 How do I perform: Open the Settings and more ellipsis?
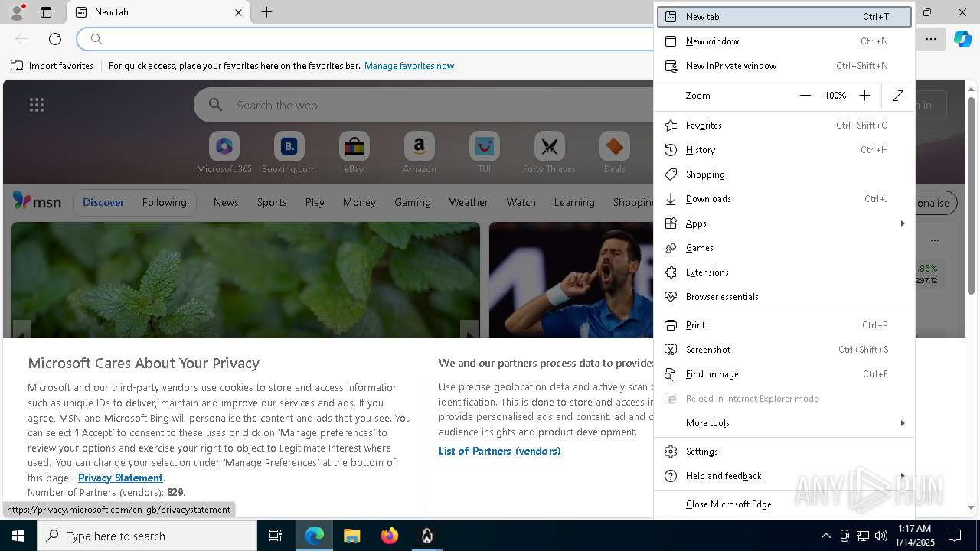point(931,39)
